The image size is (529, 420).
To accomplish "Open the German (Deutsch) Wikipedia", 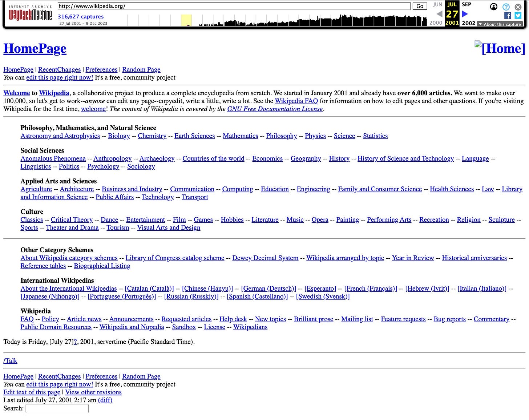I will tap(268, 288).
